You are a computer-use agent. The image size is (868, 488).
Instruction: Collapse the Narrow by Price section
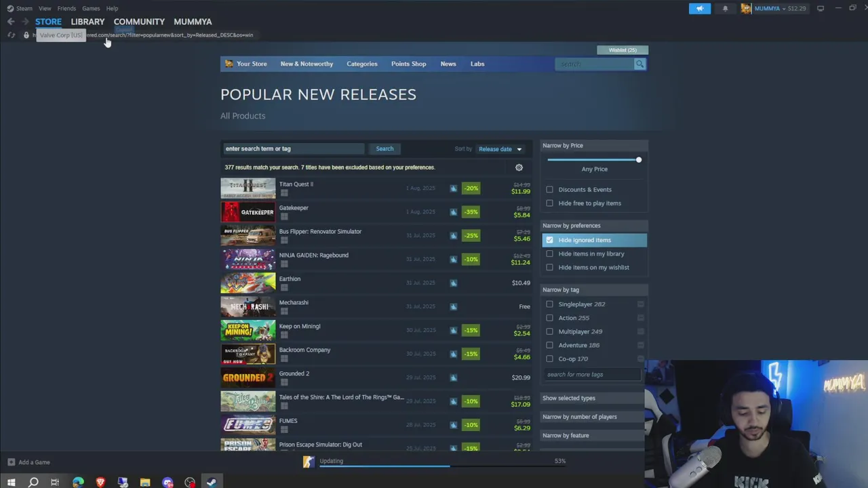594,145
